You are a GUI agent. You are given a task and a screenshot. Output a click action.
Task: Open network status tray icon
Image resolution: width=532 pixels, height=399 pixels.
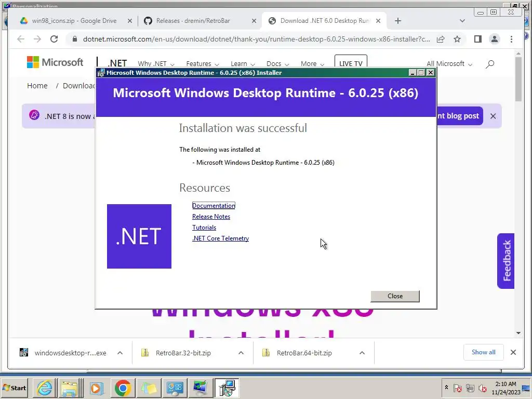(x=470, y=388)
